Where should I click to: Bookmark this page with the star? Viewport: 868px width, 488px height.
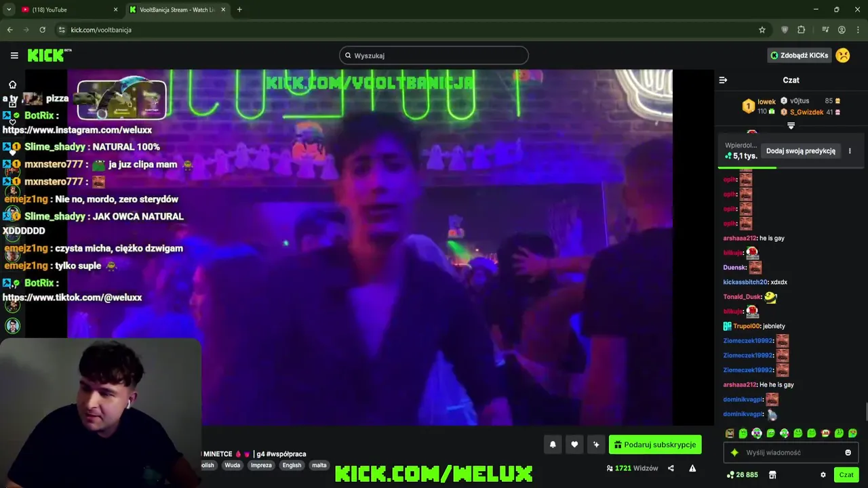point(762,30)
